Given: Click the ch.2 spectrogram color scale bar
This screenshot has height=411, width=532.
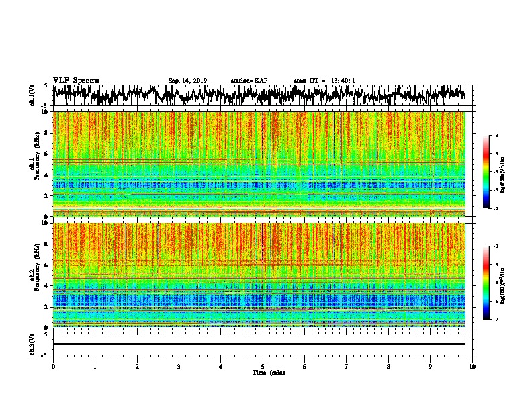Looking at the screenshot, I should pos(486,283).
